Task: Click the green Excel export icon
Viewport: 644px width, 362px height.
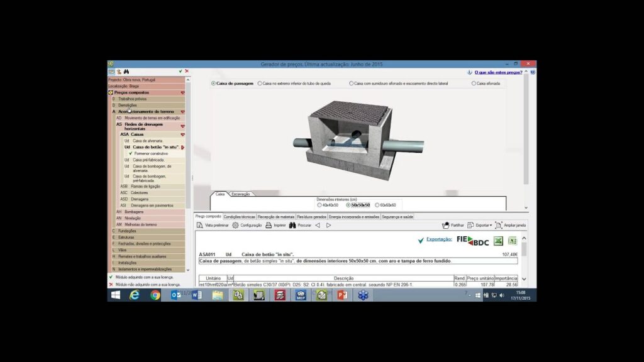Action: pos(498,241)
